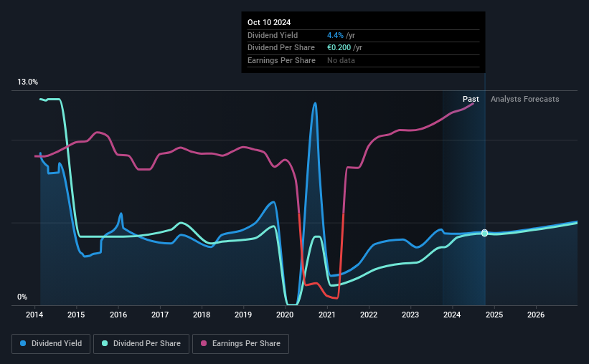Click tooltip 'Dividend Per Share' row label

click(281, 48)
